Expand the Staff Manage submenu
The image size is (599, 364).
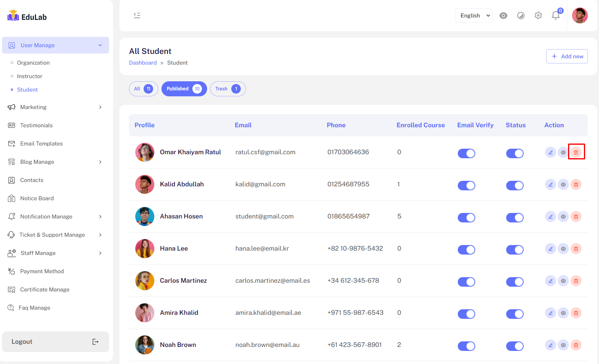tap(55, 253)
